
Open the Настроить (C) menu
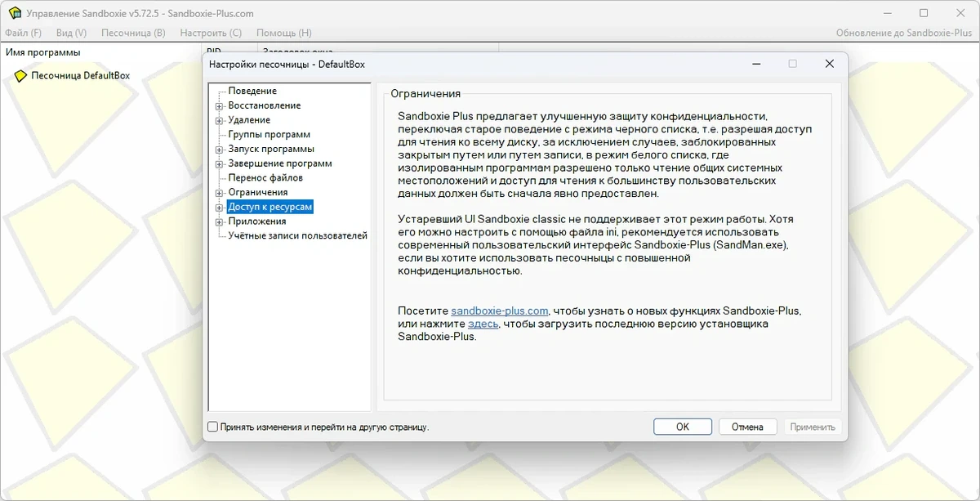pos(211,33)
